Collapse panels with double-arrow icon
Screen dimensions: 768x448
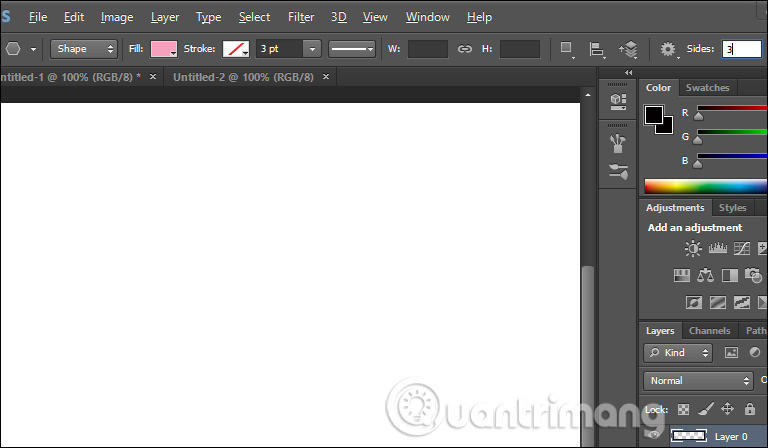(x=628, y=72)
